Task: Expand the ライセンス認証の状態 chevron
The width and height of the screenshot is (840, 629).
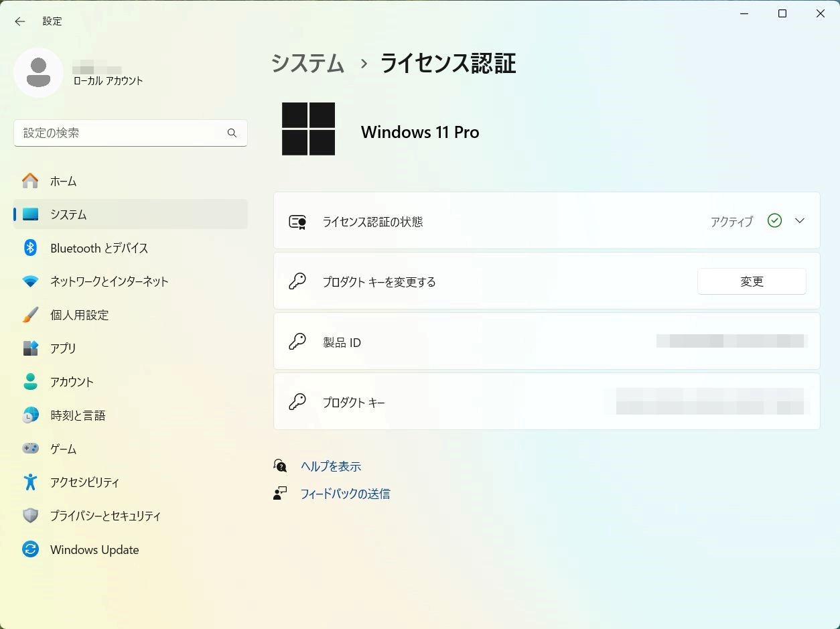Action: (799, 220)
